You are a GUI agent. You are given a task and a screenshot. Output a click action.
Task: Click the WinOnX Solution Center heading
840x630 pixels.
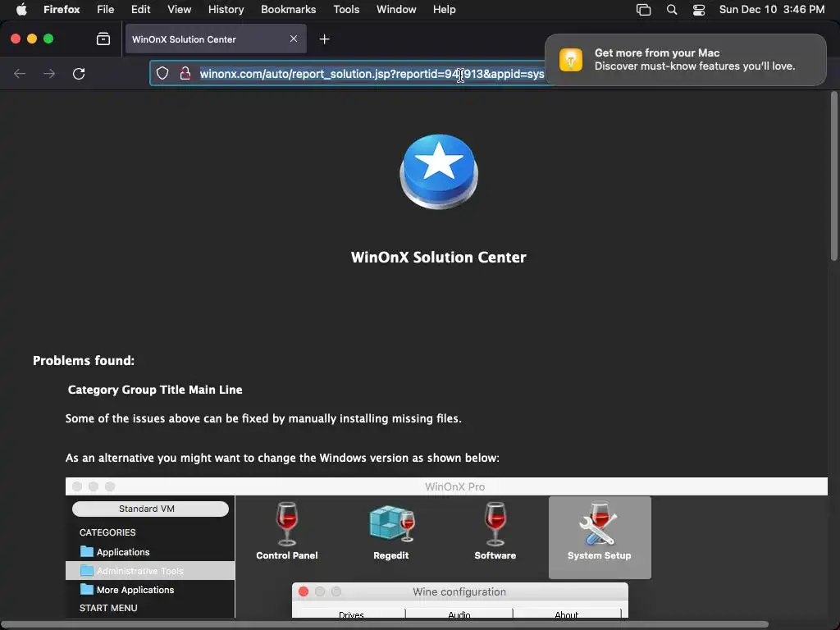[438, 257]
